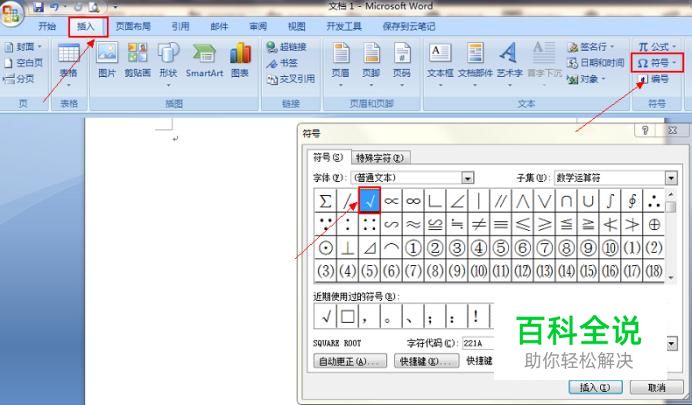
Task: Switch to the Home (开始) ribbon tab
Action: 47,26
